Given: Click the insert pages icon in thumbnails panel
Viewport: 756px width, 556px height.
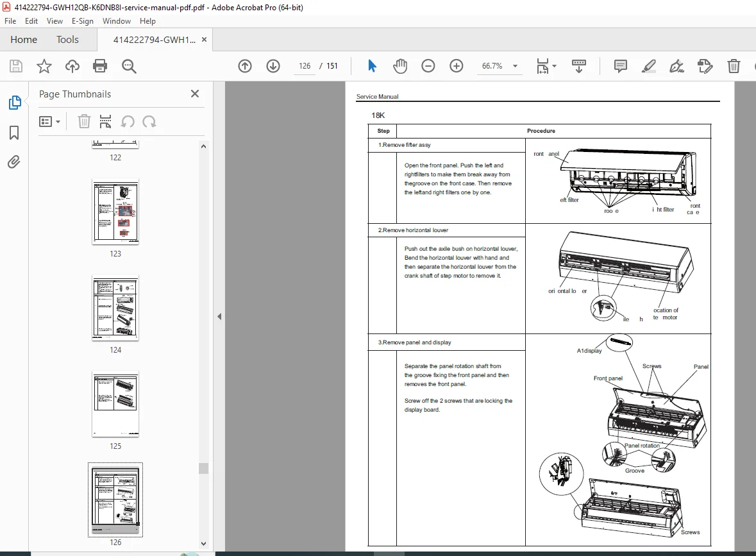Looking at the screenshot, I should pos(105,121).
